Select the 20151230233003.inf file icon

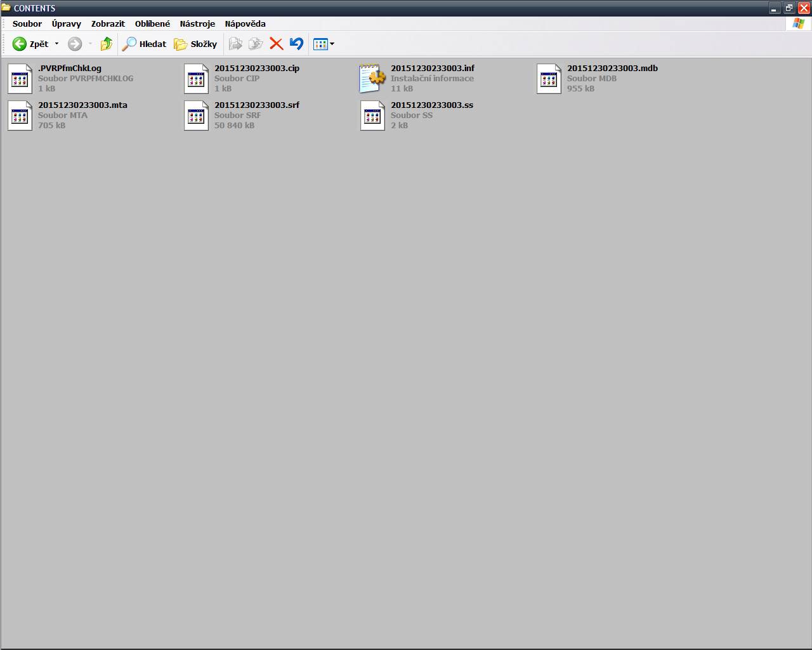[x=372, y=79]
